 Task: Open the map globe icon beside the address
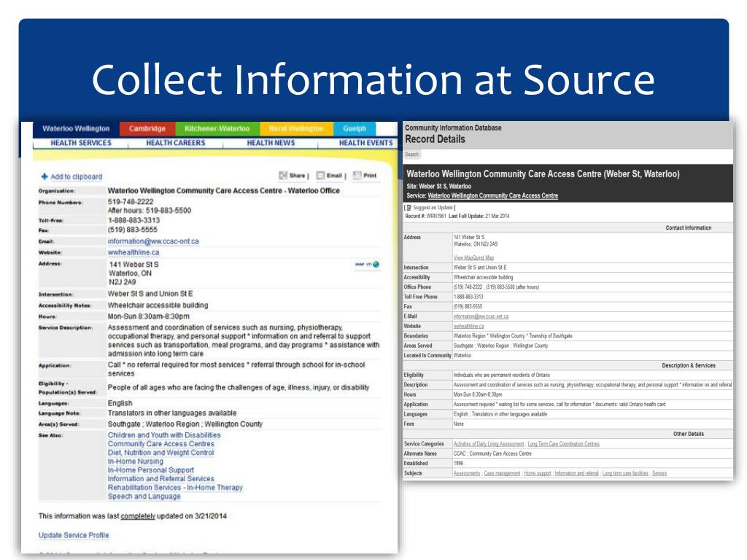pos(376,264)
